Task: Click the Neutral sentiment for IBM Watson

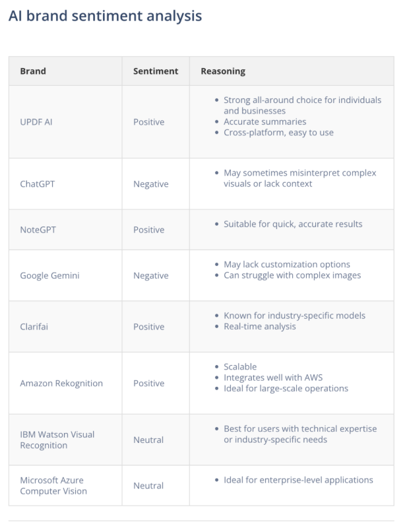Action: click(x=148, y=440)
